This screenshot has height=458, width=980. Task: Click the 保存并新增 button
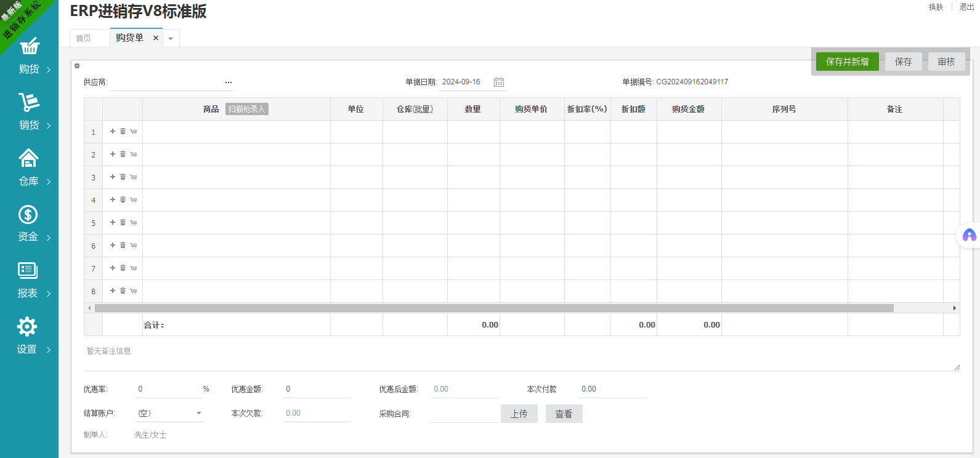click(x=847, y=62)
